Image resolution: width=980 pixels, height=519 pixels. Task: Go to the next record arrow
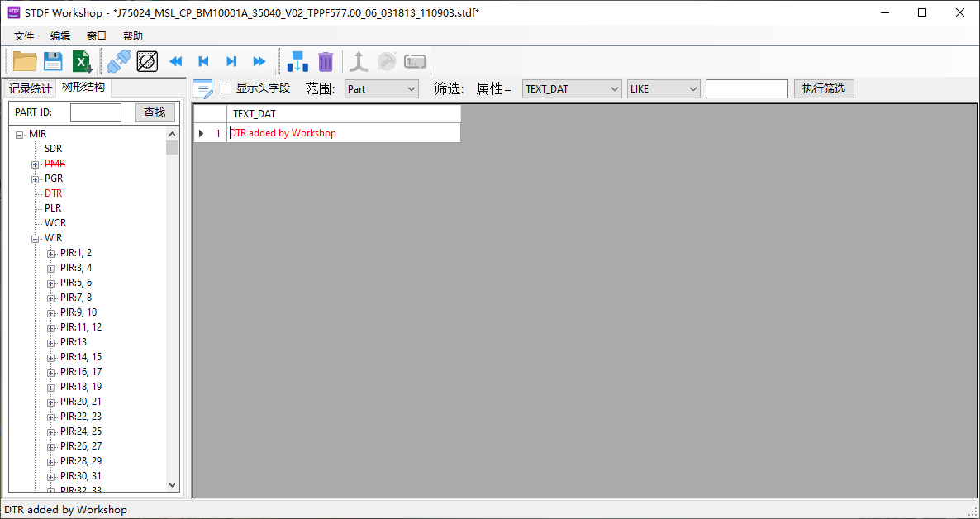pos(231,61)
